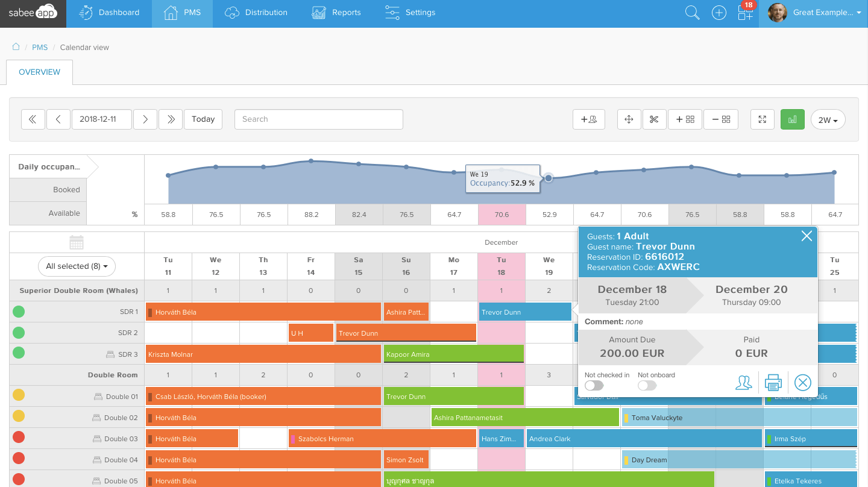
Task: Click the calendar Search input field
Action: pyautogui.click(x=318, y=119)
